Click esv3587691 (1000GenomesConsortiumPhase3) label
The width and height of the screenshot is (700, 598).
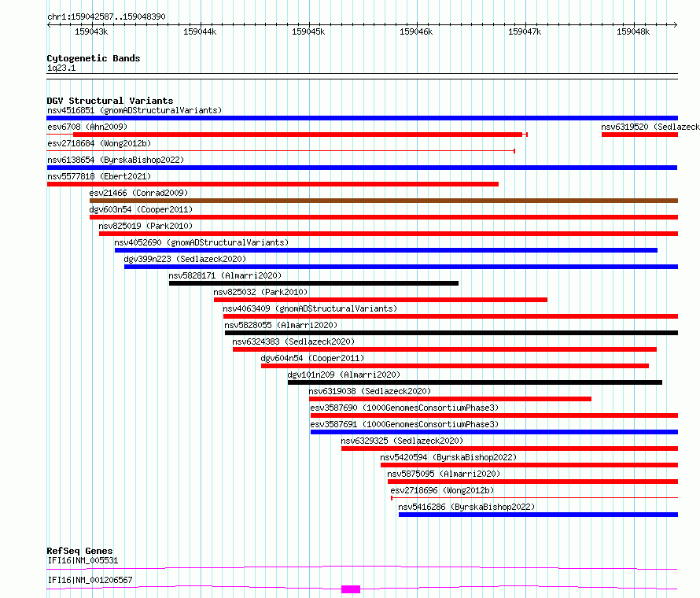(404, 424)
